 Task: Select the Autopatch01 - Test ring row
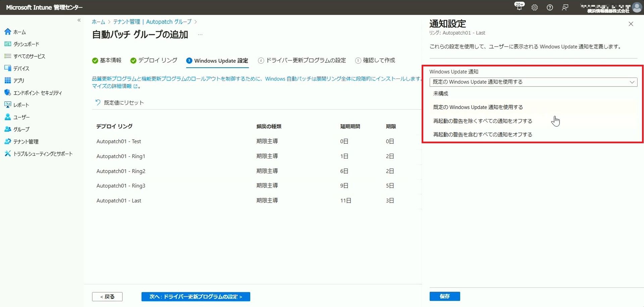(257, 141)
